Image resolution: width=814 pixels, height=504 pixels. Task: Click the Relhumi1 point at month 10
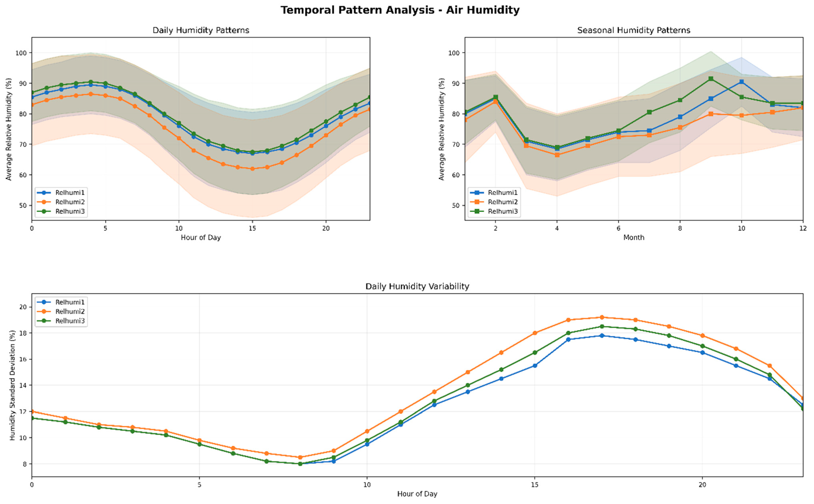click(741, 82)
